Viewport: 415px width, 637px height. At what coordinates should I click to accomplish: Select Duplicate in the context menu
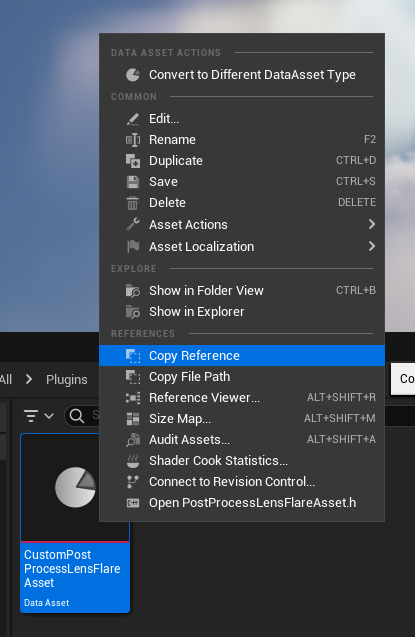(x=242, y=161)
